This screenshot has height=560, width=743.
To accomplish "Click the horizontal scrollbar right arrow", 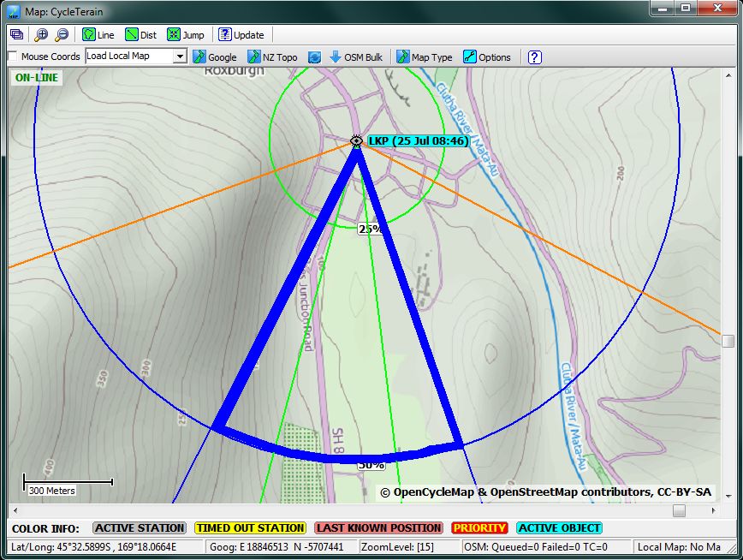I will pos(714,510).
